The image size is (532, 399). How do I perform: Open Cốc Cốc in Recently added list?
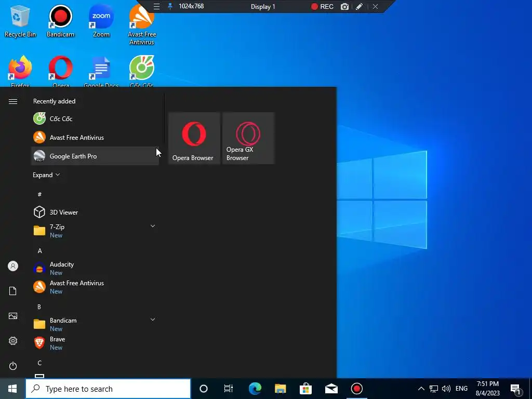95,119
